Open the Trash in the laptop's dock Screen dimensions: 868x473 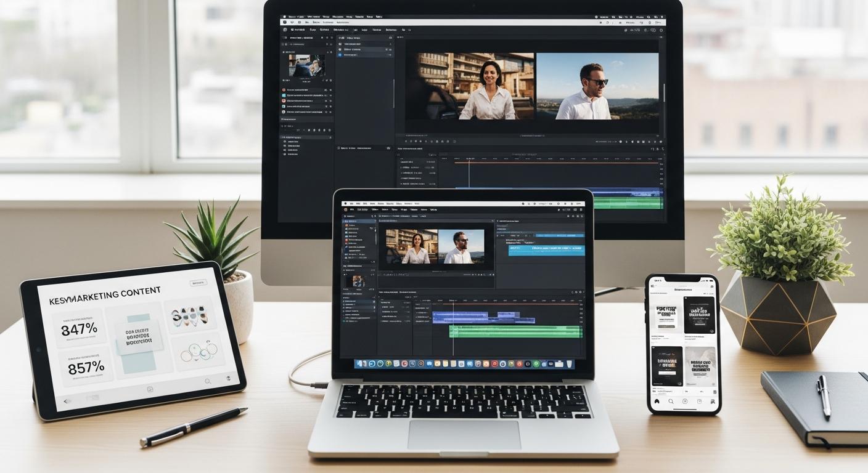point(568,364)
